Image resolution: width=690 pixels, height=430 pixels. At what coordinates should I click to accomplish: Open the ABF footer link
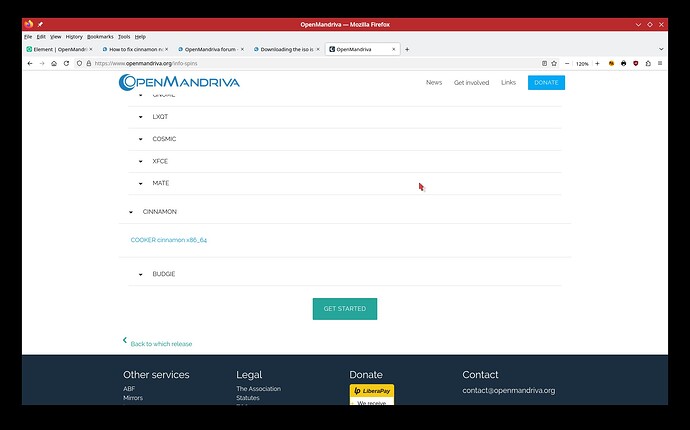(129, 389)
